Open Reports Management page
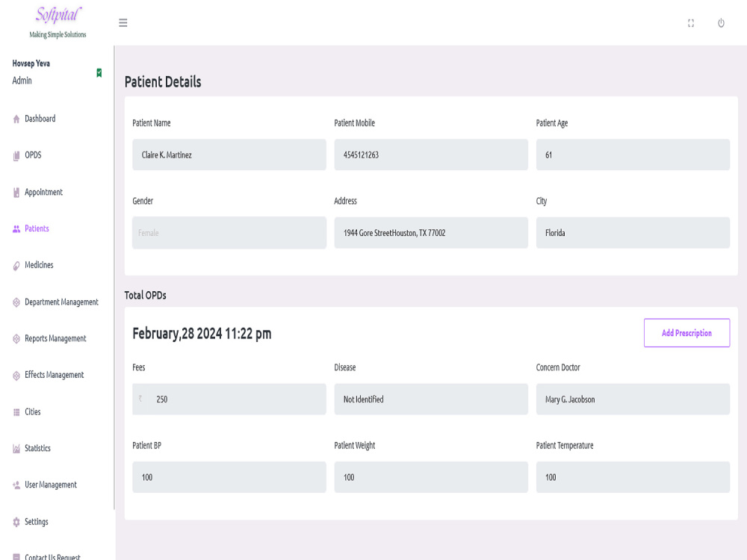Image resolution: width=747 pixels, height=560 pixels. click(x=55, y=338)
